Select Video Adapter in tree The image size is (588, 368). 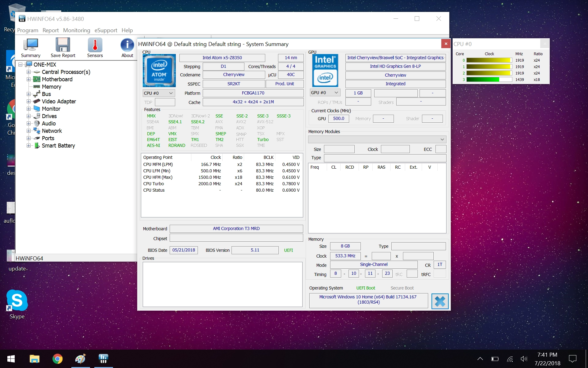tap(59, 102)
